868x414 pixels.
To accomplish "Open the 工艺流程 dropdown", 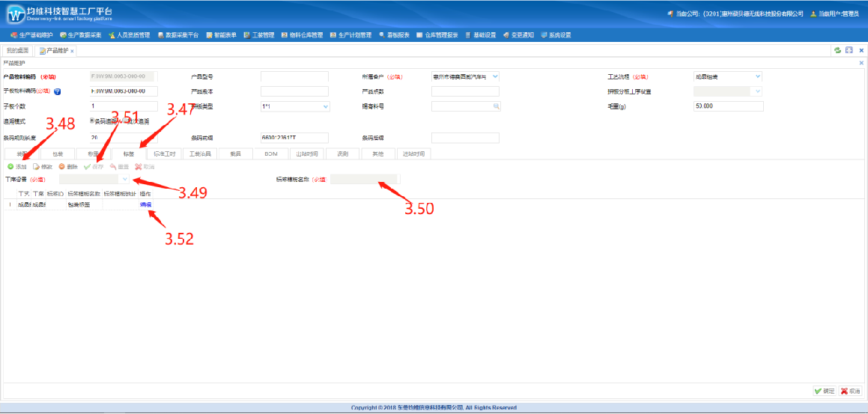I will point(757,76).
